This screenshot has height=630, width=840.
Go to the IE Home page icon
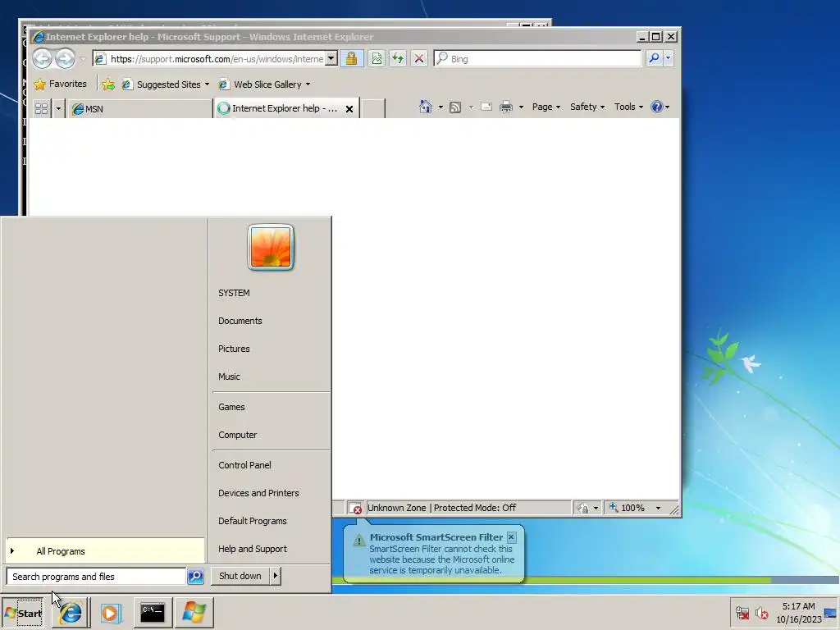click(x=426, y=107)
